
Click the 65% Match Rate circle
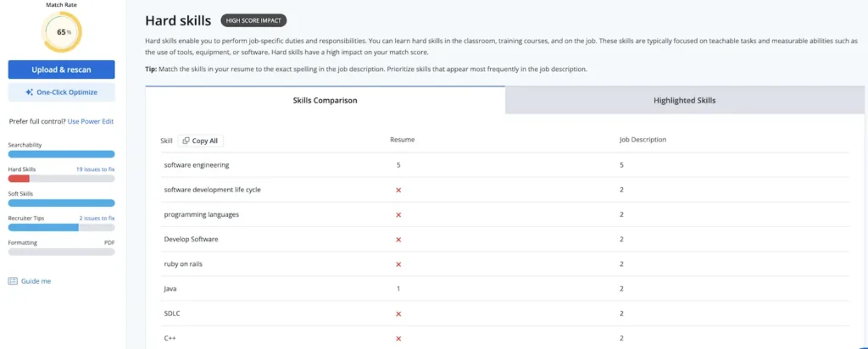[61, 32]
